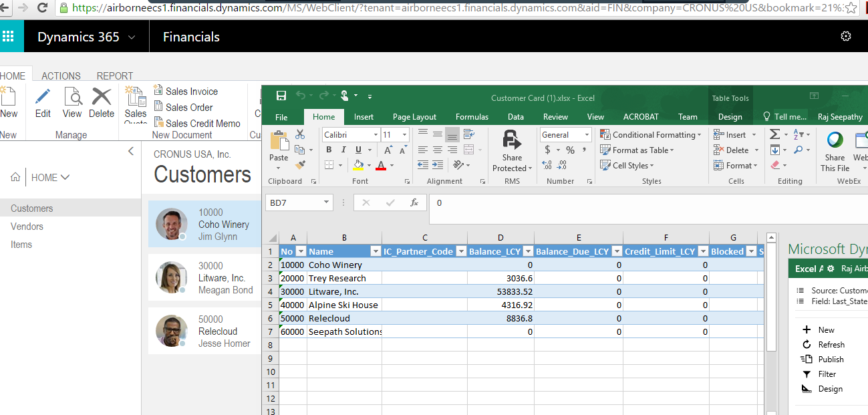Toggle Align Right for cell text
Image resolution: width=868 pixels, height=415 pixels.
[x=452, y=150]
